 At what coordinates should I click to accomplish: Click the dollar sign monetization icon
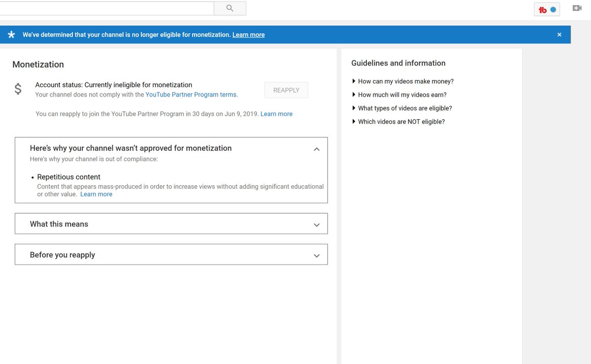(x=18, y=89)
